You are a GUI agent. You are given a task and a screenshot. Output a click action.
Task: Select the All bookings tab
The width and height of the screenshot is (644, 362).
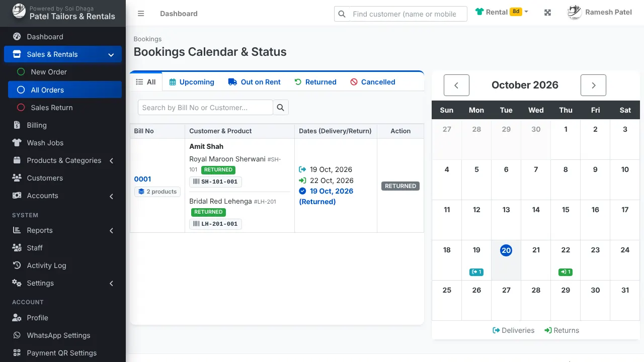[146, 82]
